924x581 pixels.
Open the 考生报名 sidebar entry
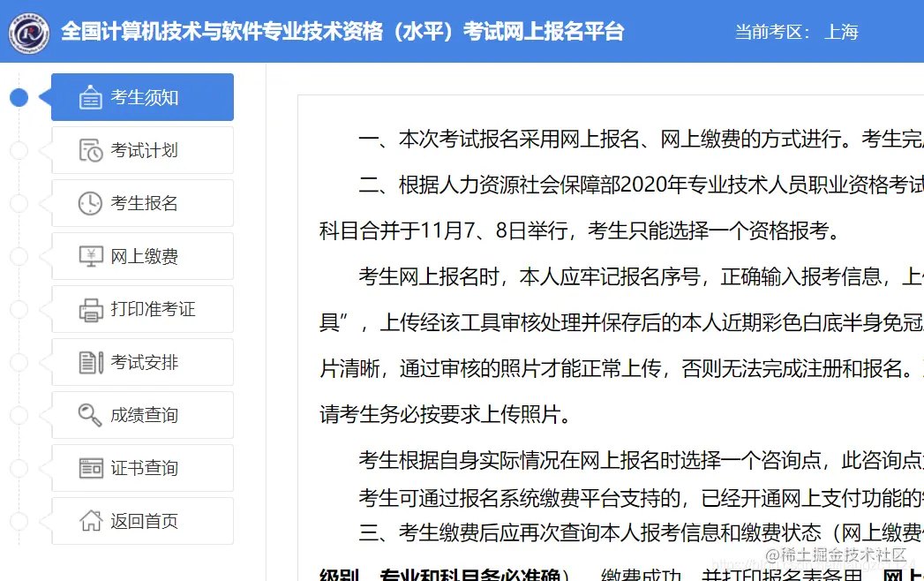pos(141,203)
